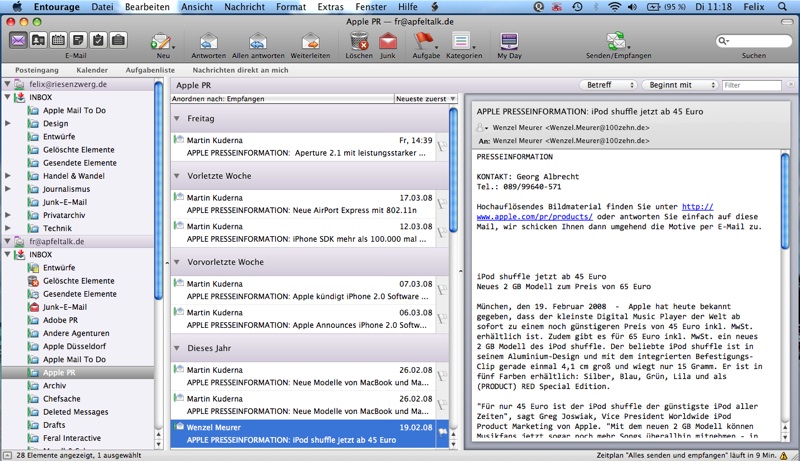Toggle flag on the 06.03.08 message

[x=442, y=318]
